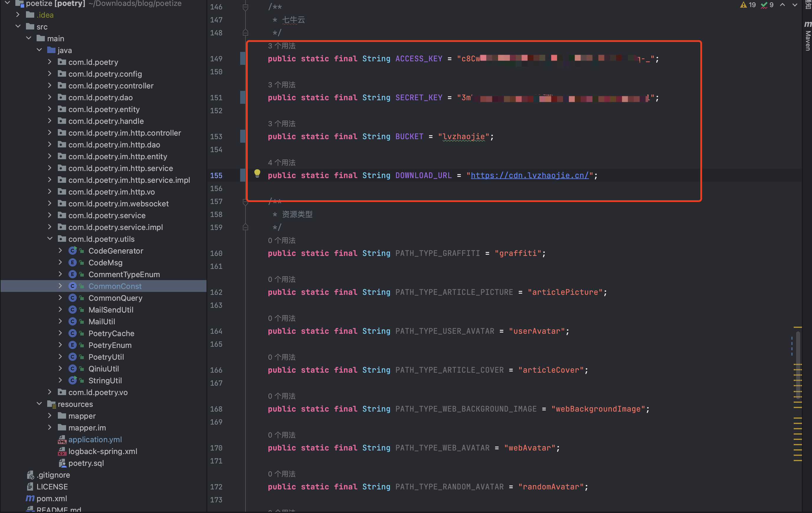Collapse the 七牛云 comment fold marker
812x513 pixels.
245,7
